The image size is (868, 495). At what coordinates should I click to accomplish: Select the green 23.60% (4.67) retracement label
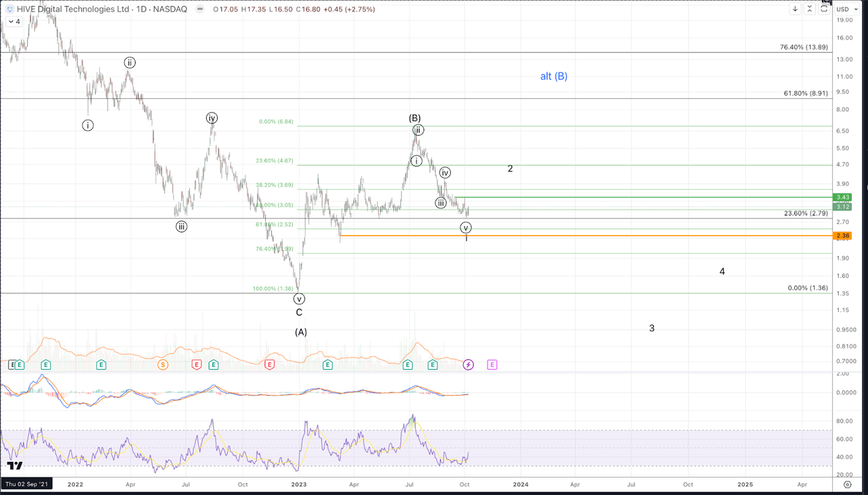[274, 161]
